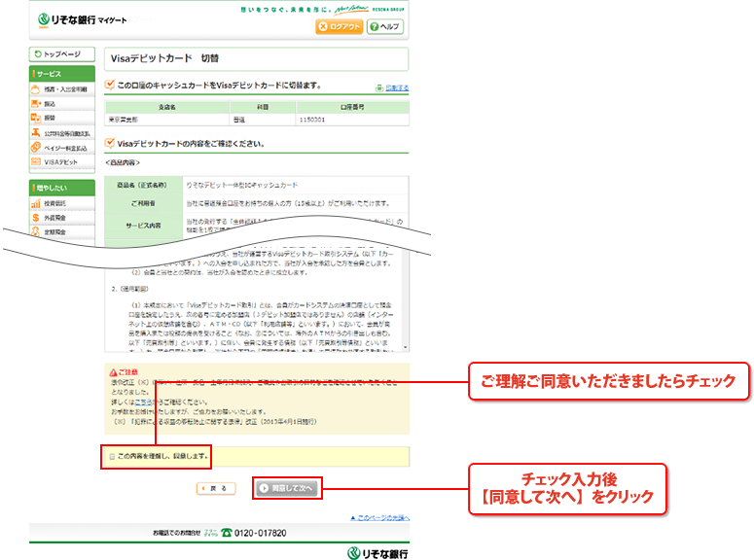The height and width of the screenshot is (560, 754).
Task: Click 0120-017820 phone number in footer
Action: tap(260, 533)
